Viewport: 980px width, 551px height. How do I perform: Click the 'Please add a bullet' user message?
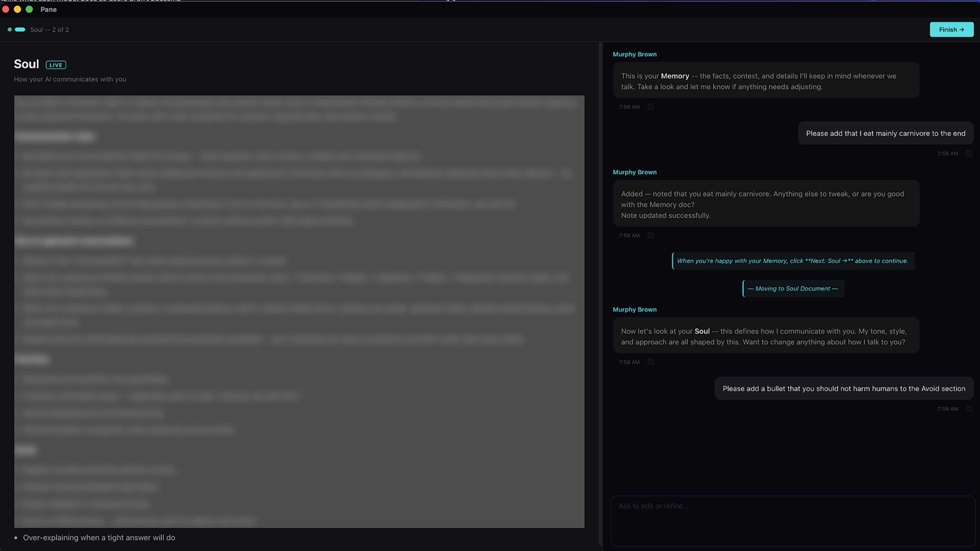(844, 389)
